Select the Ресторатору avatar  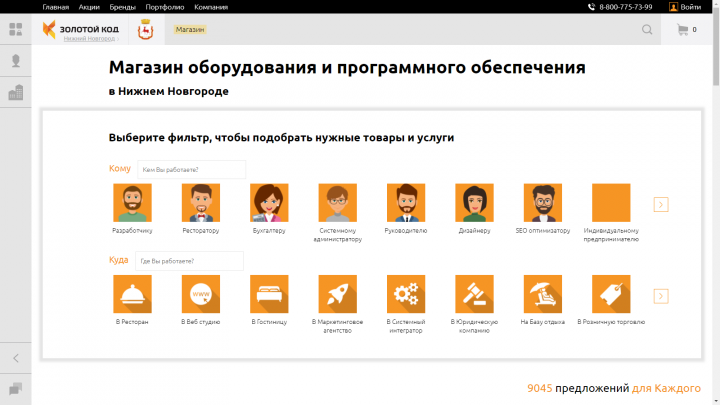(201, 202)
